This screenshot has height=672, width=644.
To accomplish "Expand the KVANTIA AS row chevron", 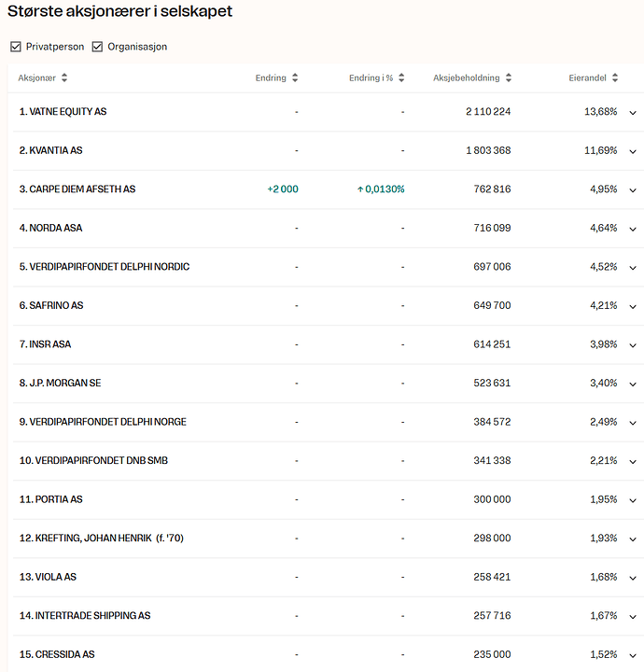I will tap(633, 152).
